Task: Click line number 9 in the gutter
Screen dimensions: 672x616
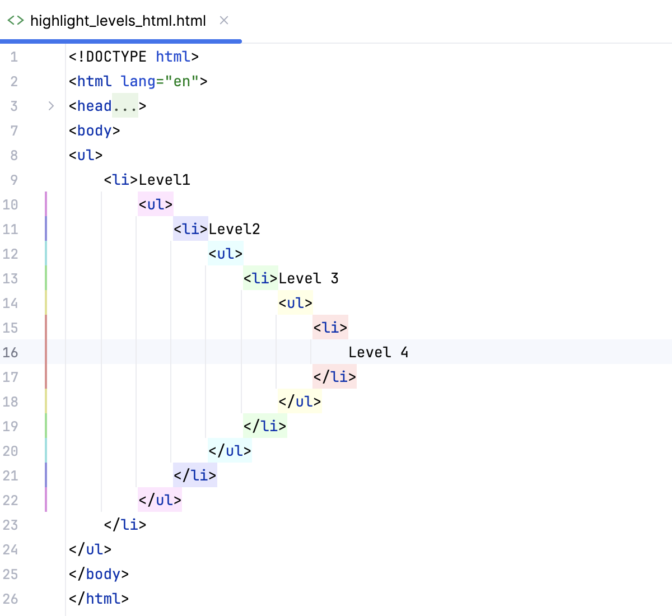Action: point(14,180)
